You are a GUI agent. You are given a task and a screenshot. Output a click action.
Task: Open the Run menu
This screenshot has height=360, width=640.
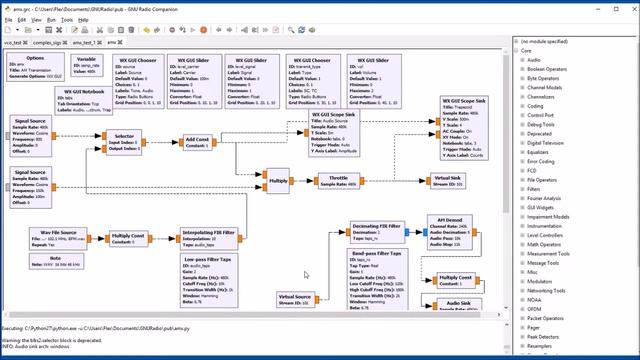[51, 20]
